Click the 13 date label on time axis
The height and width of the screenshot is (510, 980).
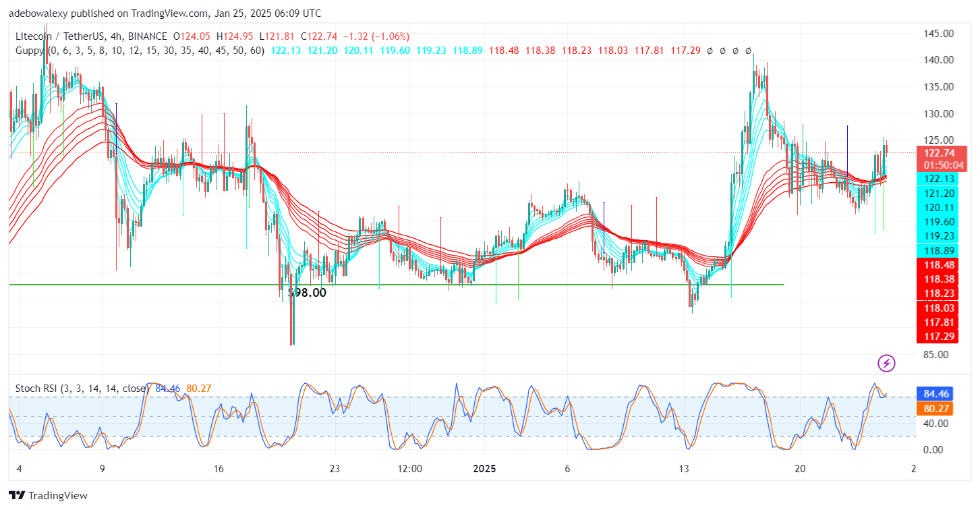point(684,469)
